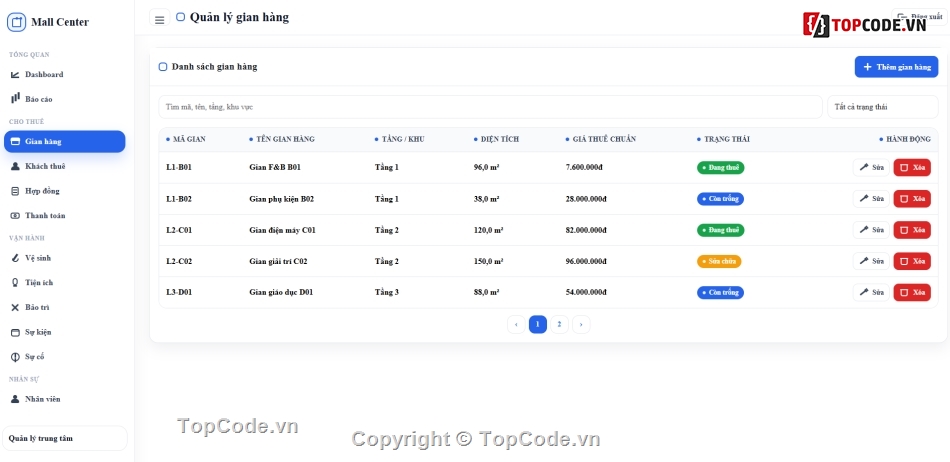
Task: Click the price 28.000.000đ
Action: tap(586, 199)
